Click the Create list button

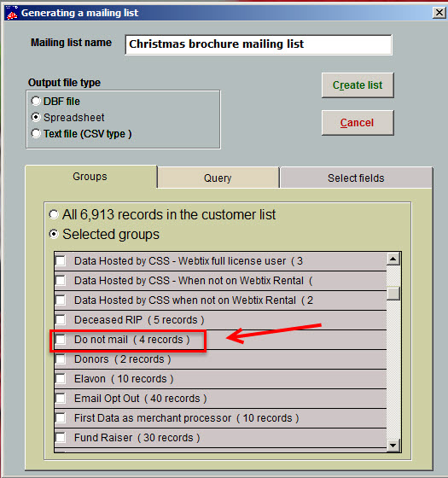tap(358, 85)
